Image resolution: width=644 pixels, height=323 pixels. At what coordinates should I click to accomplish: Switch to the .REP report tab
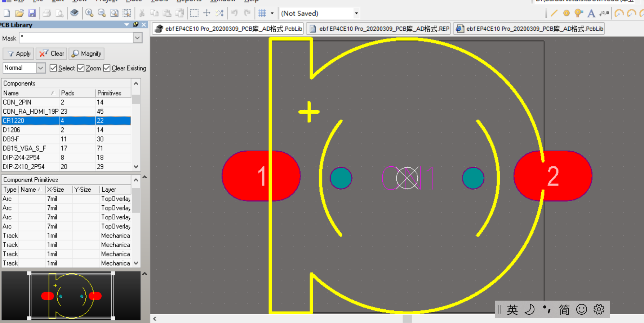click(x=379, y=29)
